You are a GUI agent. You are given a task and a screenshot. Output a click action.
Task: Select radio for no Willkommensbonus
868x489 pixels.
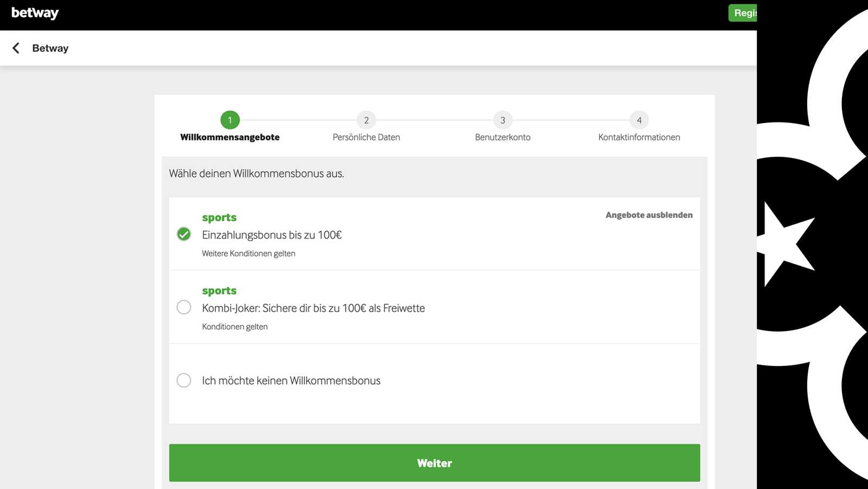(184, 380)
